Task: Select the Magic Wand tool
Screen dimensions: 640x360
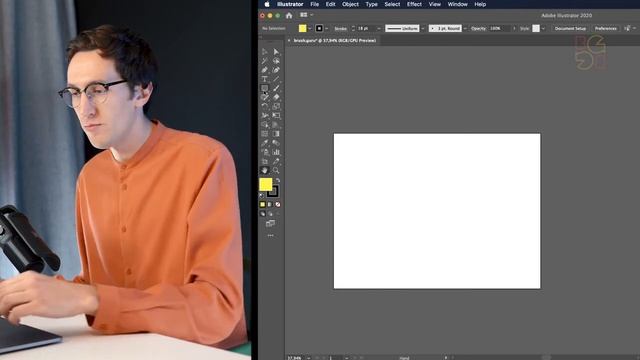Action: click(x=264, y=61)
